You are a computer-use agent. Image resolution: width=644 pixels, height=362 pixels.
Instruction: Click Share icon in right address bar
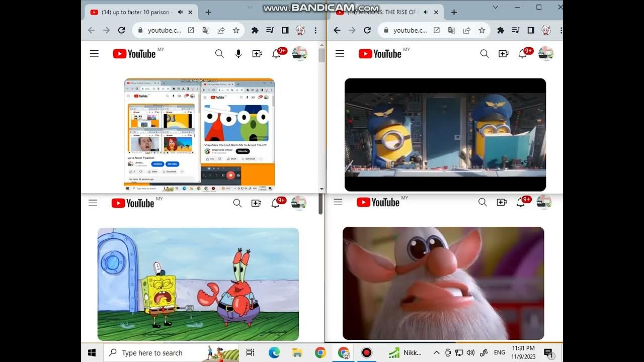pos(466,30)
